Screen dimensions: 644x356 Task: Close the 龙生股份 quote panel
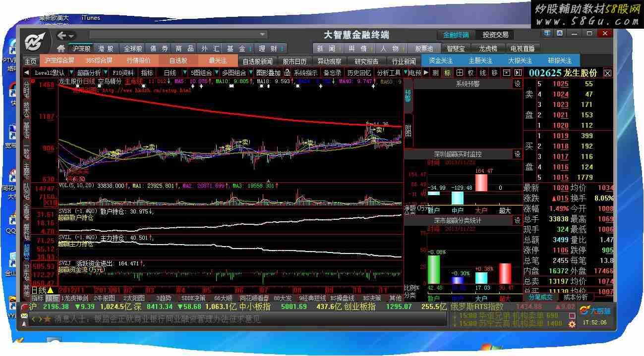coord(608,73)
